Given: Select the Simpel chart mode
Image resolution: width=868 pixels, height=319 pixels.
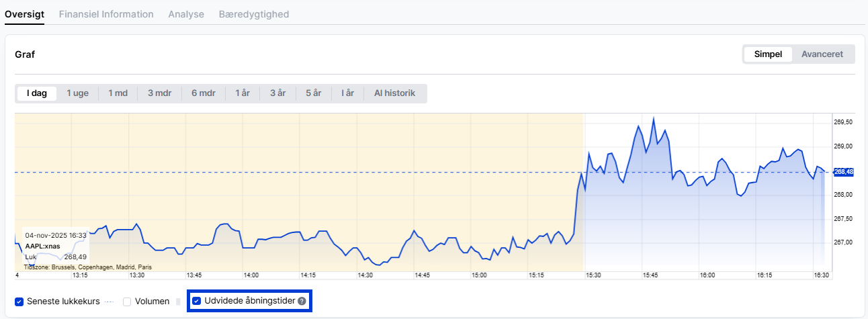Looking at the screenshot, I should click(768, 54).
